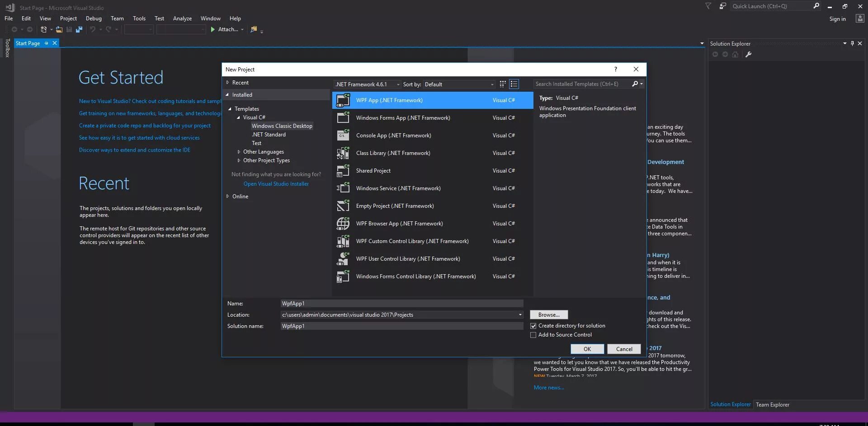The image size is (868, 426).
Task: Open Visual Studio Installer link
Action: (x=276, y=184)
